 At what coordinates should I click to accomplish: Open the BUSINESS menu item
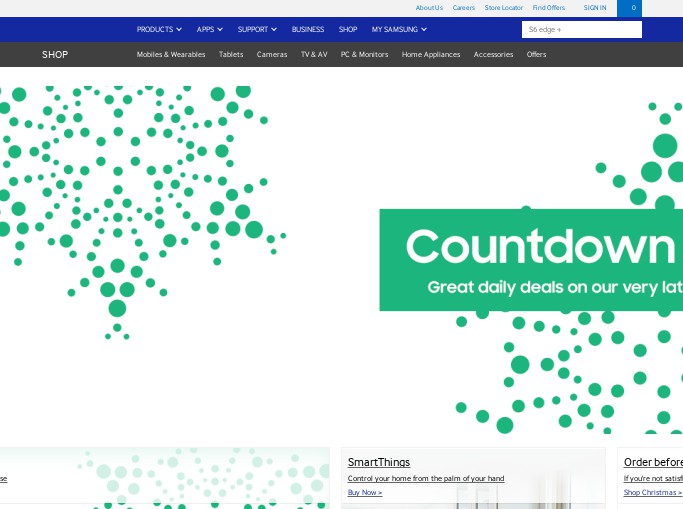308,29
